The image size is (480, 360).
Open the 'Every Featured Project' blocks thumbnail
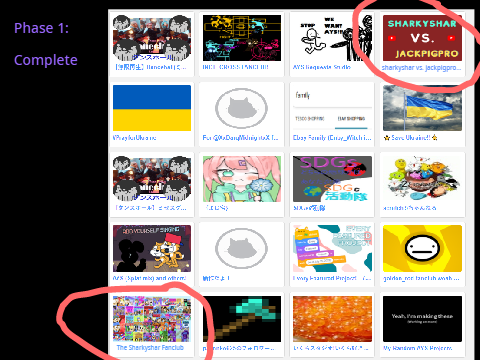(332, 249)
